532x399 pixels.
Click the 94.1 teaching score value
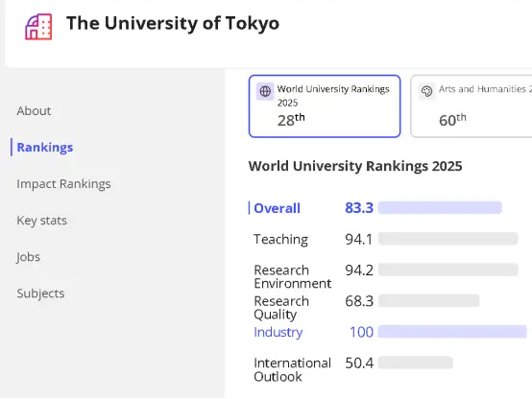tap(358, 240)
